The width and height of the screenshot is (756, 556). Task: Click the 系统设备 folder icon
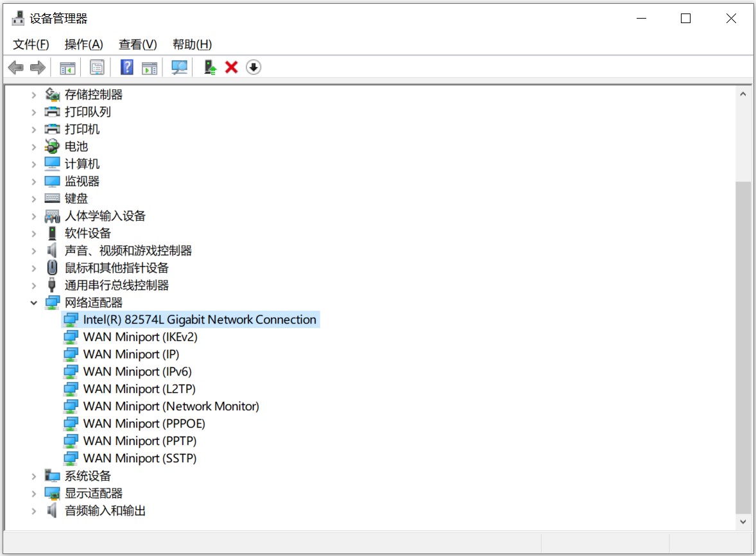click(52, 476)
